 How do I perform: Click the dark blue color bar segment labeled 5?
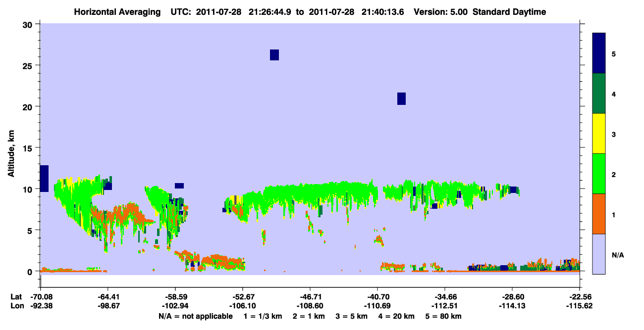coord(599,53)
